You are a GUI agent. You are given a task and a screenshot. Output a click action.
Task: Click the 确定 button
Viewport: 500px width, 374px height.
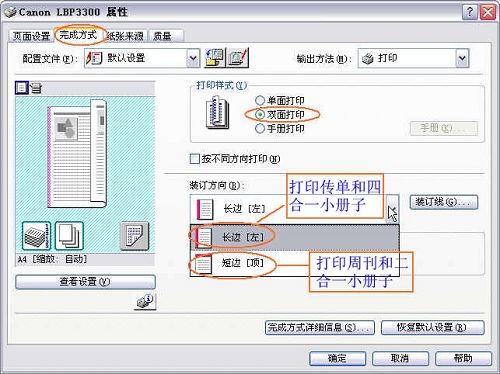[x=337, y=359]
